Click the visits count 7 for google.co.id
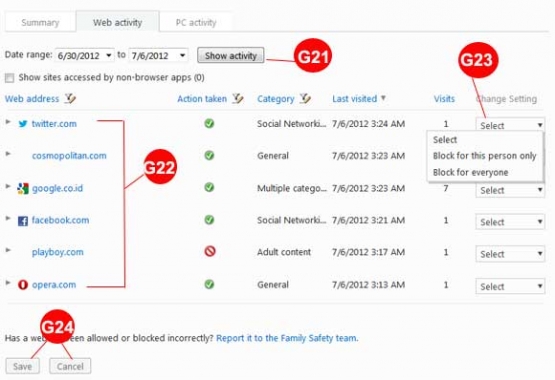 (x=446, y=188)
